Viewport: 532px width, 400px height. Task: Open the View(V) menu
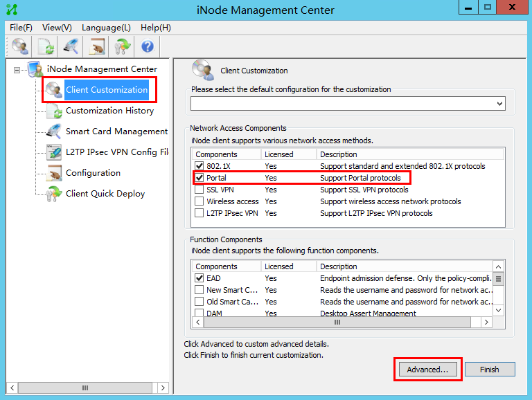click(57, 28)
